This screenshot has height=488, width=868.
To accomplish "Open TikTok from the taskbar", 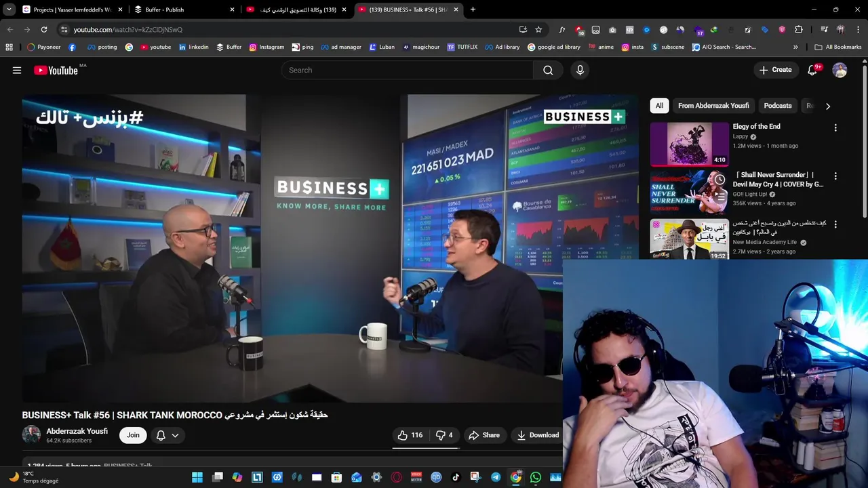I will click(x=456, y=477).
